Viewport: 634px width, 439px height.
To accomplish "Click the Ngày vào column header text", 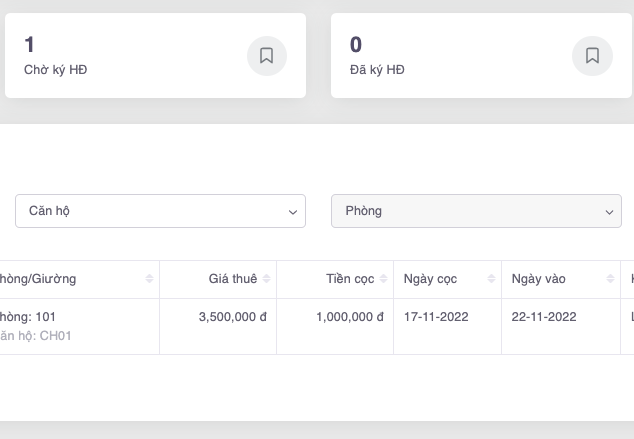I will click(x=536, y=279).
